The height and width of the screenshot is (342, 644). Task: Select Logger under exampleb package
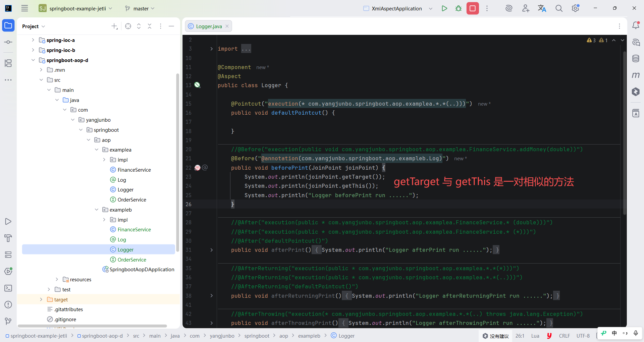(x=99, y=249)
